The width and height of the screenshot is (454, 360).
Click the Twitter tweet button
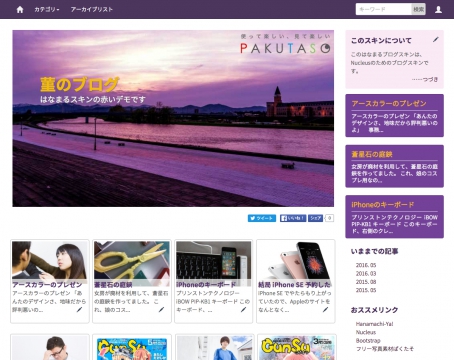262,218
